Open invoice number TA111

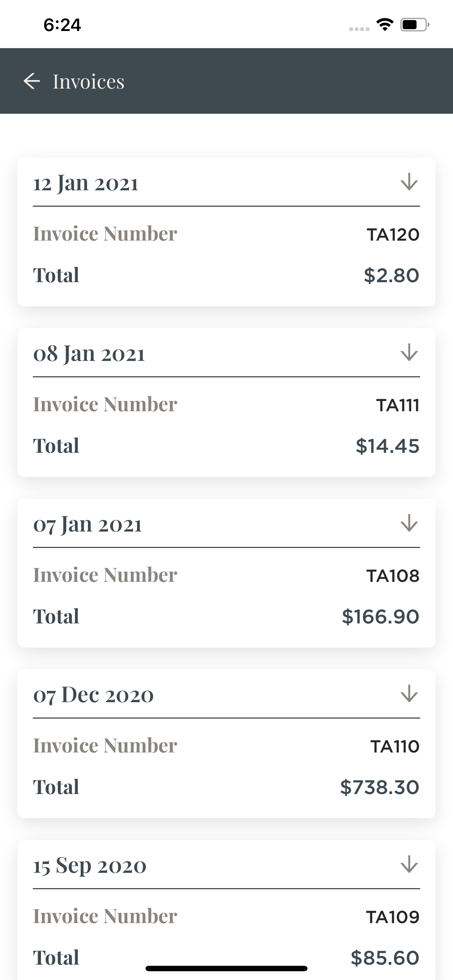(x=398, y=405)
